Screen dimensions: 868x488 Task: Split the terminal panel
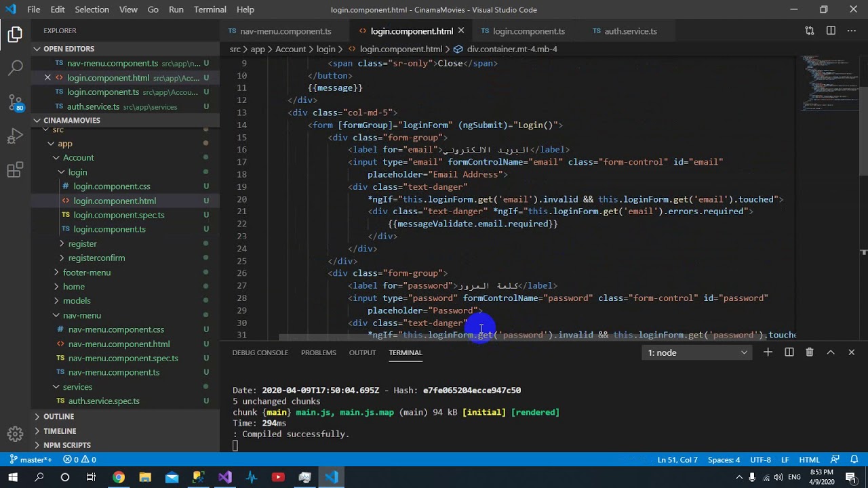pyautogui.click(x=789, y=352)
